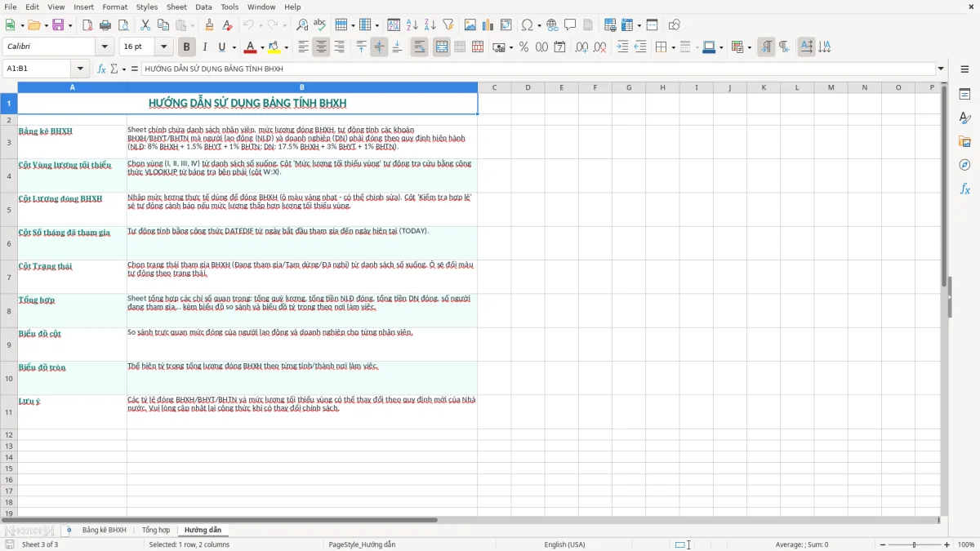Adjust zoom slider
This screenshot has height=551, width=980.
tap(914, 544)
